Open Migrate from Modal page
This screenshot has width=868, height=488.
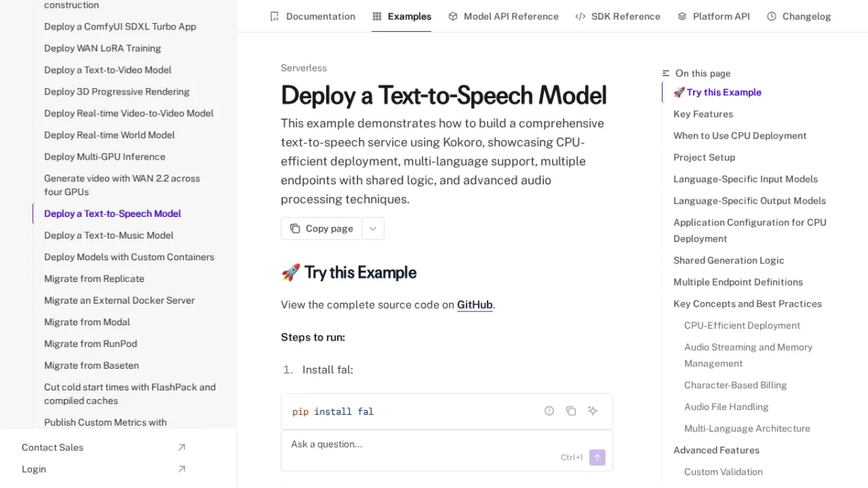[x=88, y=322]
